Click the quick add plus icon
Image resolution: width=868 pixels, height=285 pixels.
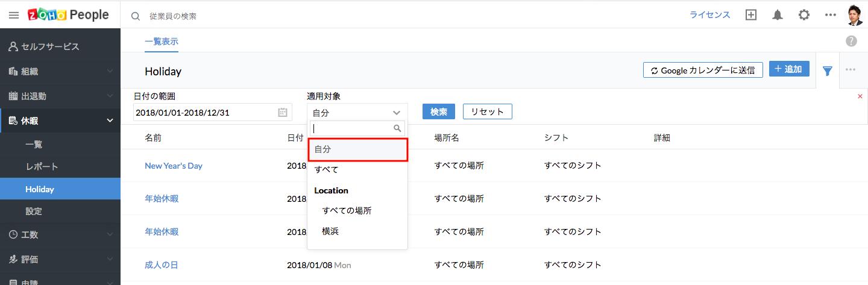pyautogui.click(x=751, y=15)
